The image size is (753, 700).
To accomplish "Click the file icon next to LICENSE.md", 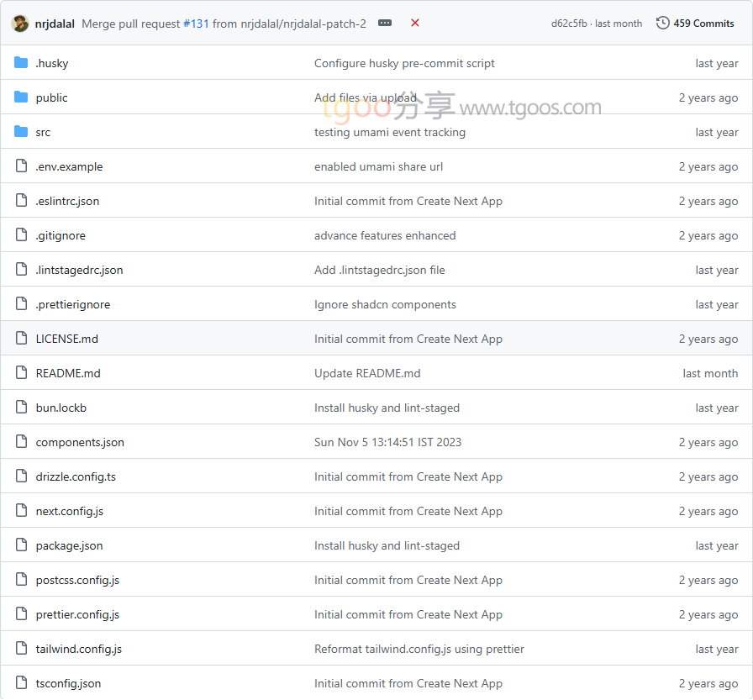I will [x=21, y=339].
